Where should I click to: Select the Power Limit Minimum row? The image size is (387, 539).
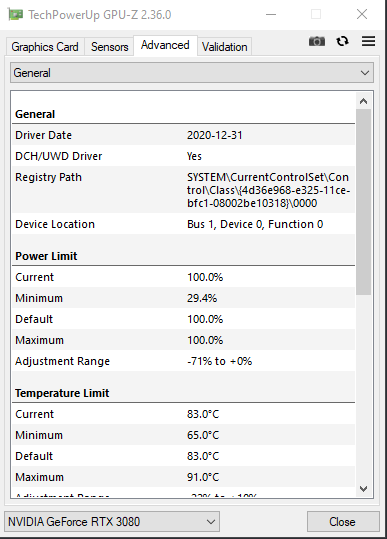click(184, 298)
